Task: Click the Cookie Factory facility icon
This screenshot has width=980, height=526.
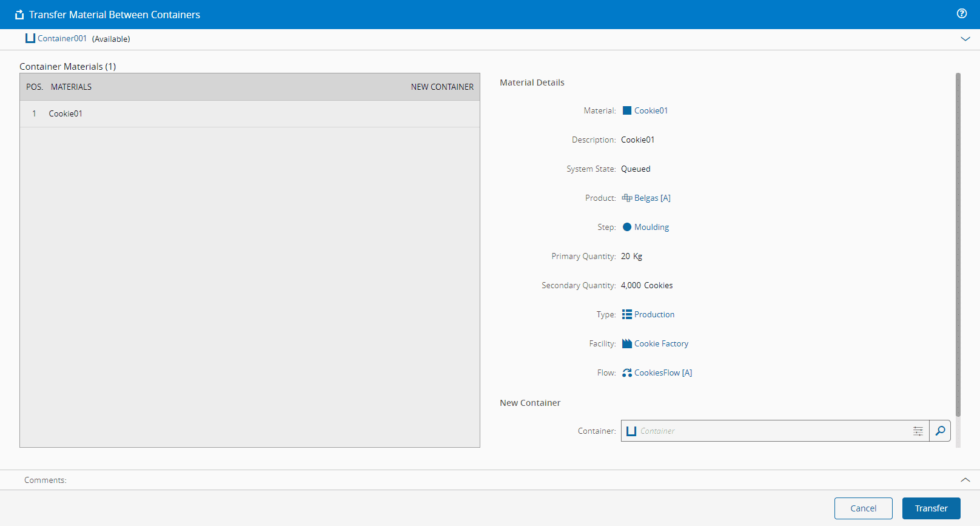Action: [627, 343]
